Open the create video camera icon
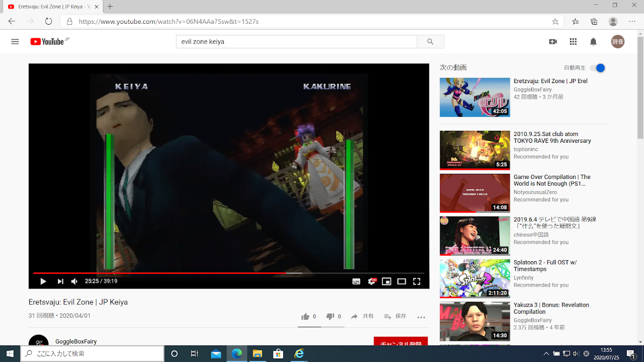The height and width of the screenshot is (362, 644). [553, 41]
